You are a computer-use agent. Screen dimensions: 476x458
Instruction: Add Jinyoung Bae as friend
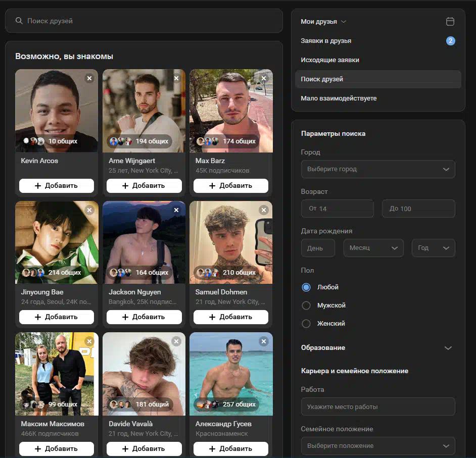tap(57, 317)
